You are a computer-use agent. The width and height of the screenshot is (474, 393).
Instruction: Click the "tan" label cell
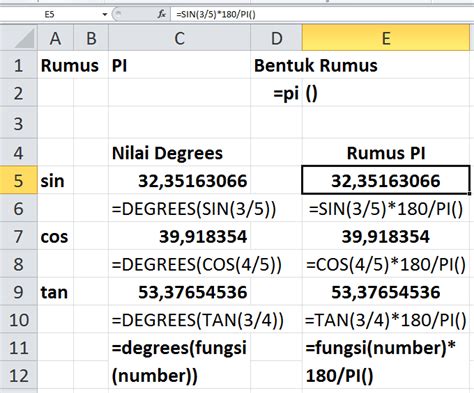click(x=55, y=292)
